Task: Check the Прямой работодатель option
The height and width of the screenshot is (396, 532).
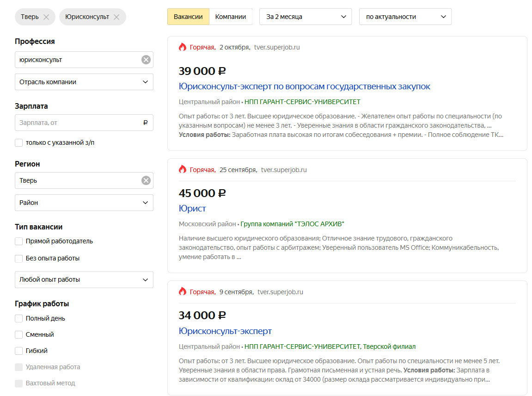Action: pyautogui.click(x=19, y=241)
